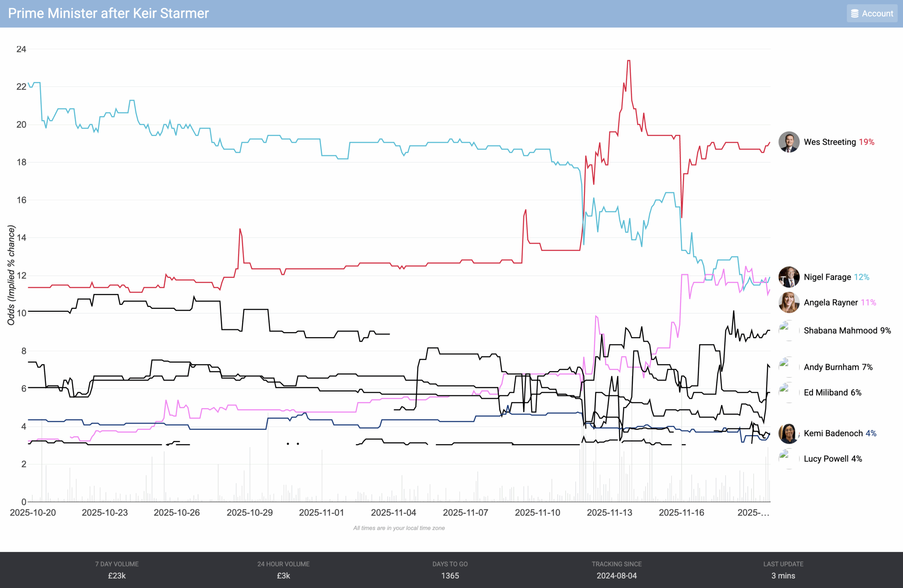The width and height of the screenshot is (903, 588).
Task: Click the Prime Minister after Keir Starmer title
Action: [x=109, y=13]
